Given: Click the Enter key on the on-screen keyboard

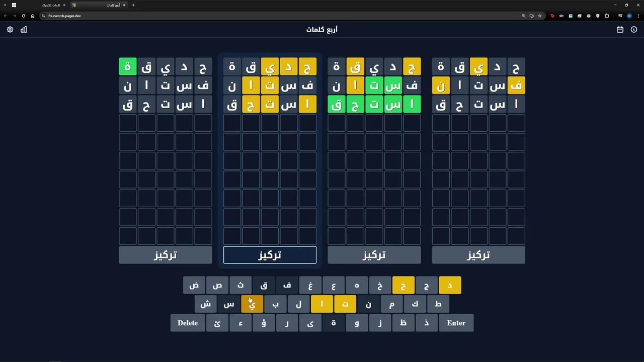Looking at the screenshot, I should point(456,323).
